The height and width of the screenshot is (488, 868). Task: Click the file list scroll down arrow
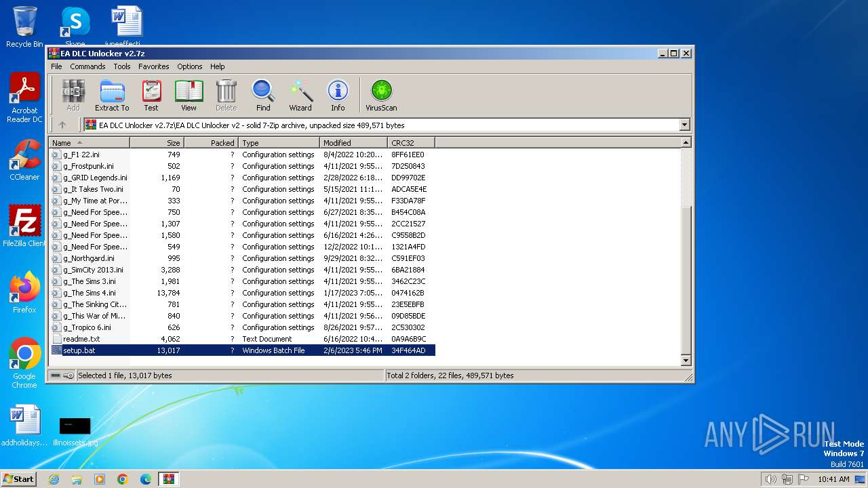click(686, 361)
